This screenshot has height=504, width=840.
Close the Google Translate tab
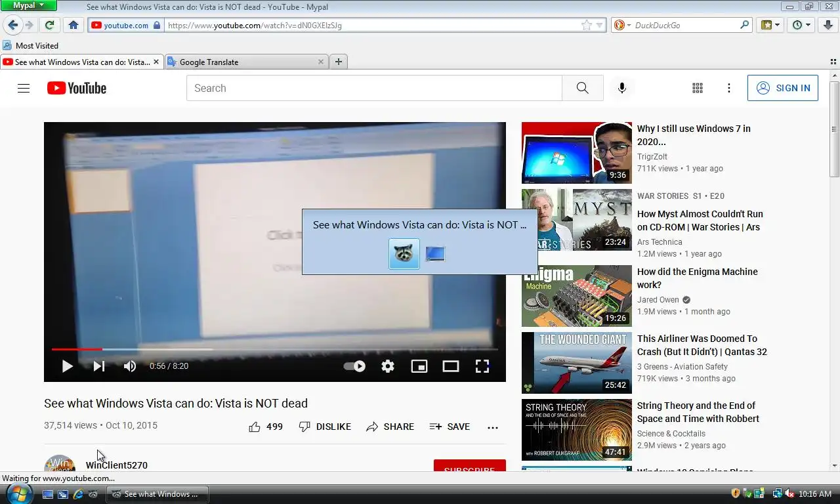pyautogui.click(x=320, y=62)
